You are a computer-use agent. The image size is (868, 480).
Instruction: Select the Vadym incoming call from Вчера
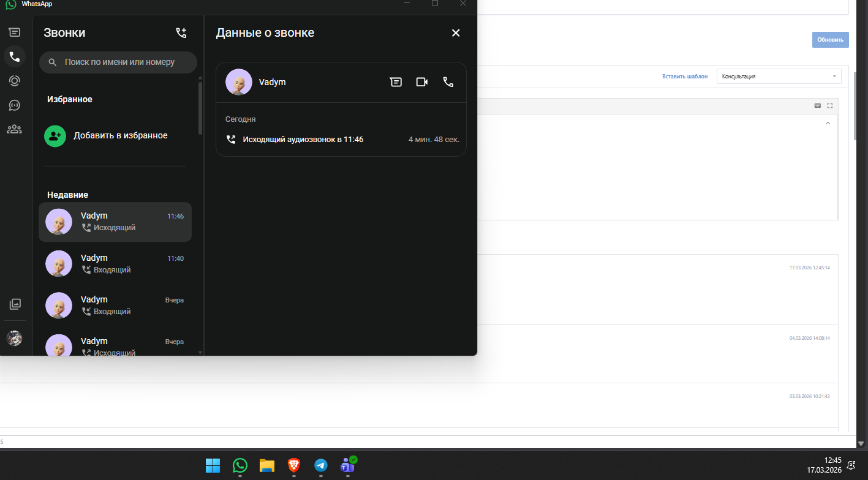click(115, 306)
